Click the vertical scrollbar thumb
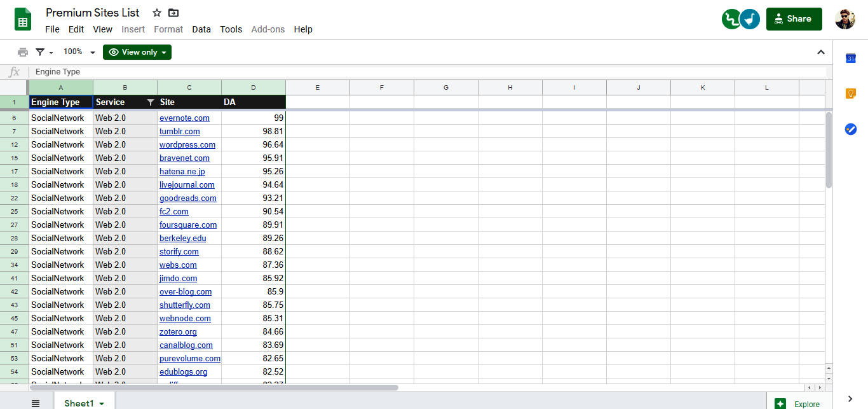This screenshot has height=409, width=868. 829,149
